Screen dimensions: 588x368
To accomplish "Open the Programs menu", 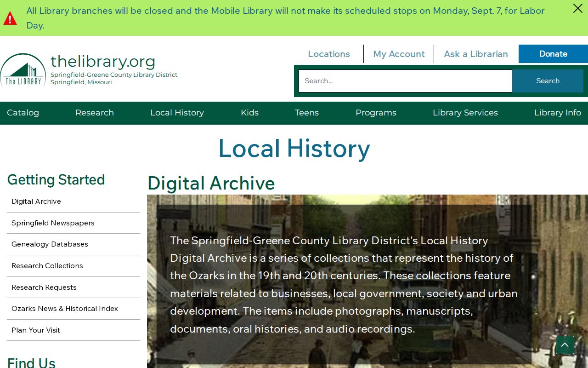I will [376, 113].
